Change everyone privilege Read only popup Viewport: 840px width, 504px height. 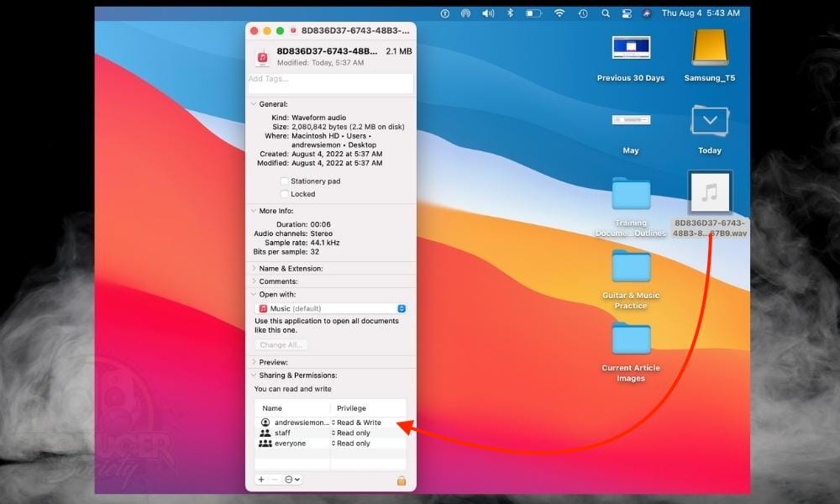[351, 444]
